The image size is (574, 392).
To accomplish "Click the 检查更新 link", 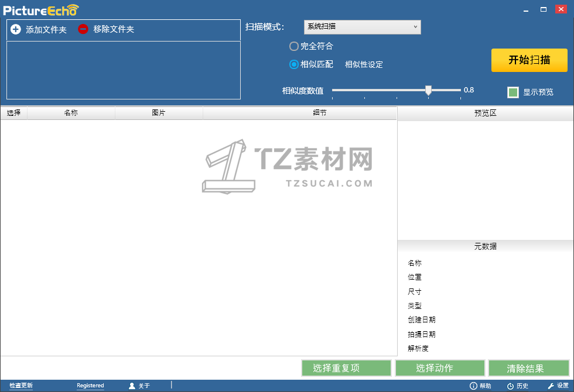I will pyautogui.click(x=21, y=386).
